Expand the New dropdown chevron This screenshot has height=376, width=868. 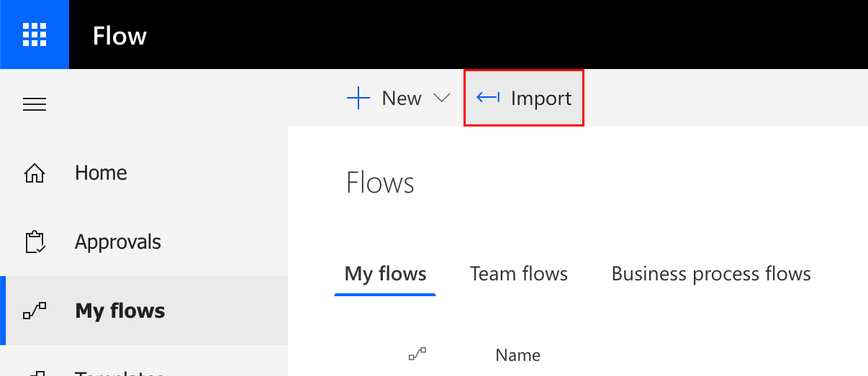pyautogui.click(x=441, y=98)
